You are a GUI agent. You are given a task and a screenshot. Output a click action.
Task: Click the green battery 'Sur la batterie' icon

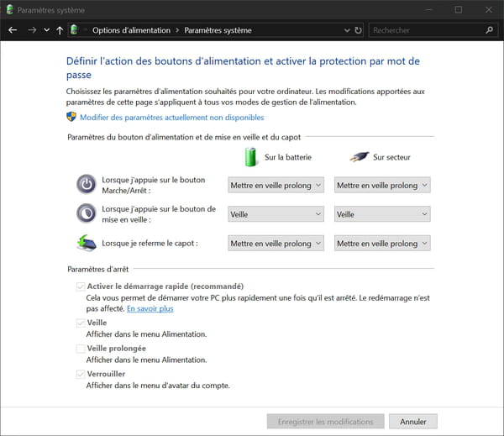point(250,157)
